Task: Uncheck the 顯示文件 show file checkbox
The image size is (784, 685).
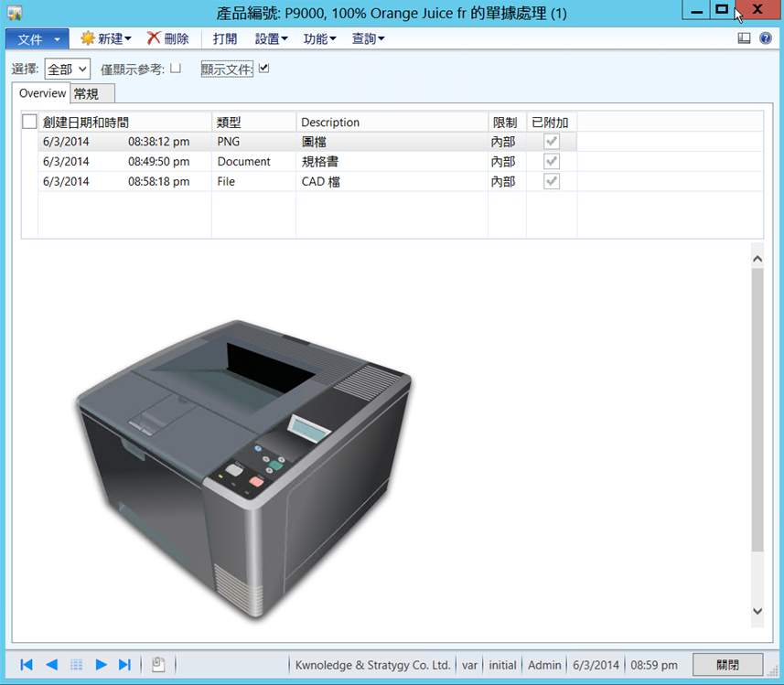Action: click(x=264, y=68)
